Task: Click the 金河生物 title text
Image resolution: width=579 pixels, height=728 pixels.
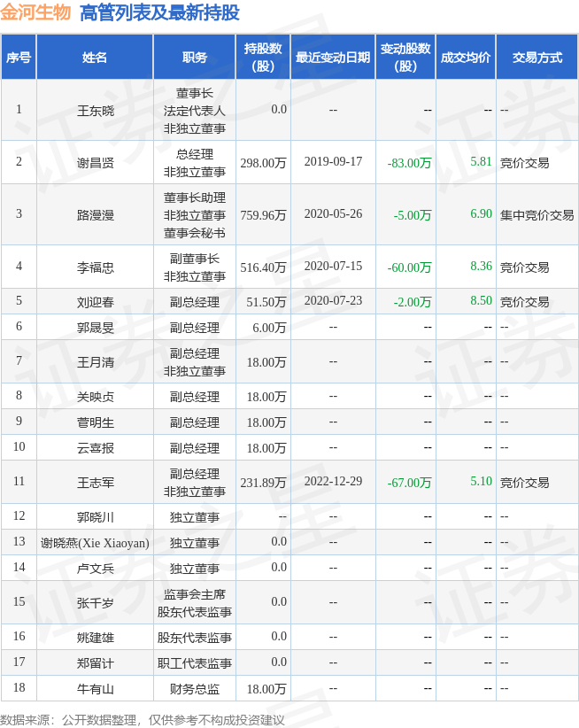Action: (35, 12)
